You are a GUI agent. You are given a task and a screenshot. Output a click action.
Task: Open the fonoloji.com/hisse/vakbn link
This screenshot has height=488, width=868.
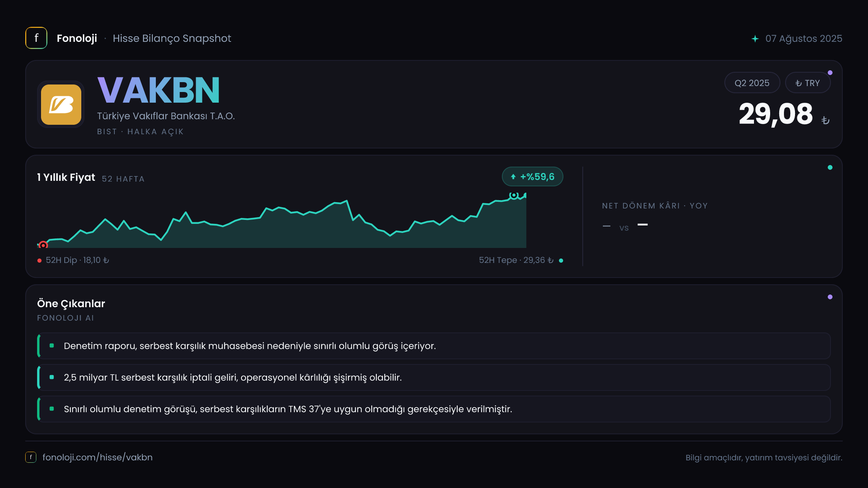[x=97, y=457]
